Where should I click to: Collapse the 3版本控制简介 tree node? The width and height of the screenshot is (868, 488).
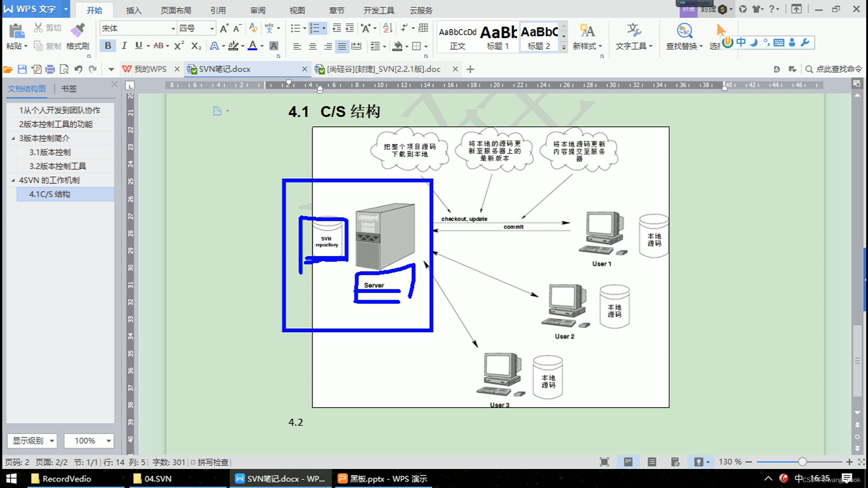tap(13, 138)
